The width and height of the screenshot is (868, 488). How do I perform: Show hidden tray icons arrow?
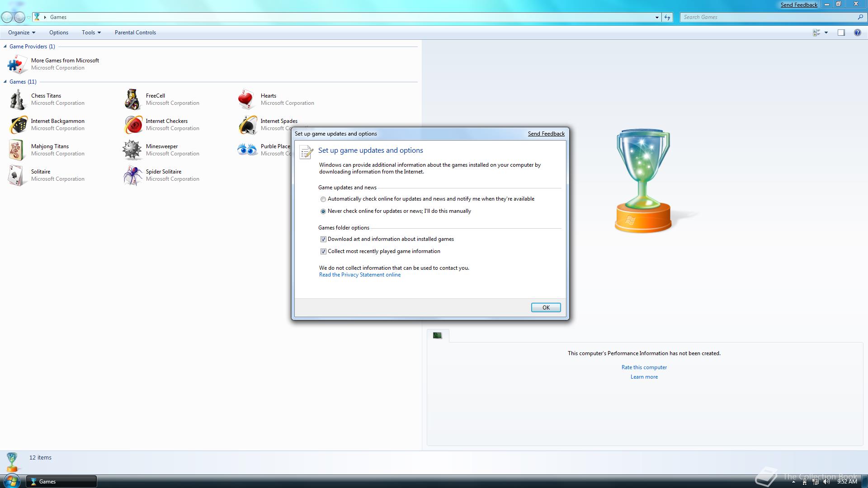(x=793, y=482)
